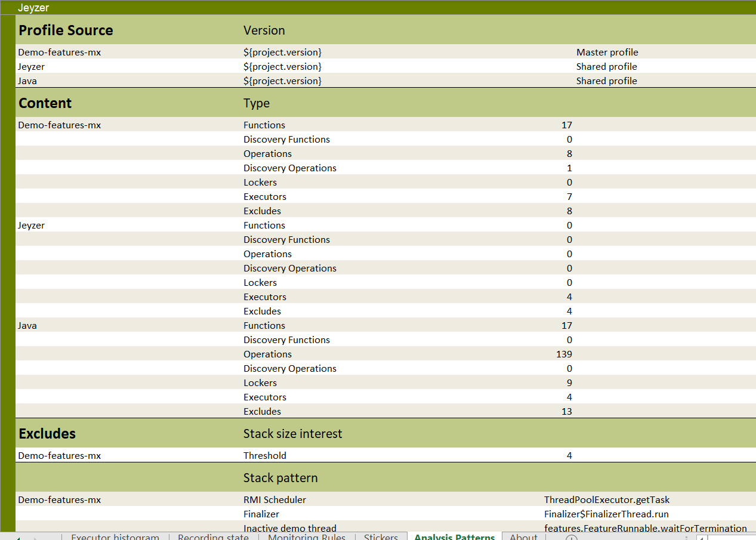
Task: Click the Master profile cell
Action: tap(607, 53)
